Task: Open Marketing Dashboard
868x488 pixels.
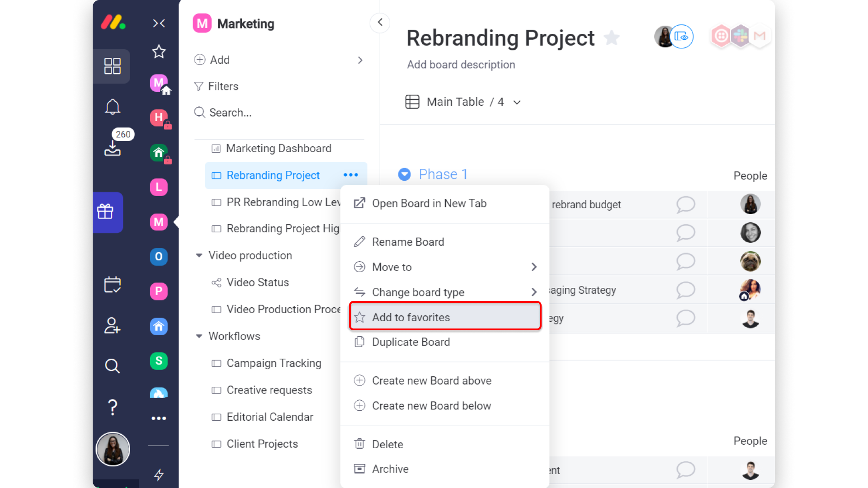Action: pyautogui.click(x=278, y=149)
